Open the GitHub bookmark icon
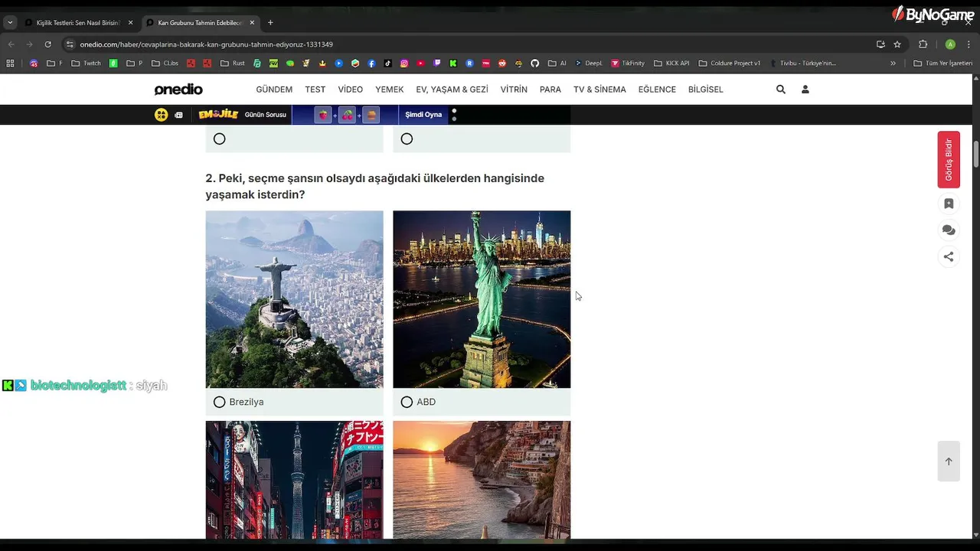 [534, 64]
